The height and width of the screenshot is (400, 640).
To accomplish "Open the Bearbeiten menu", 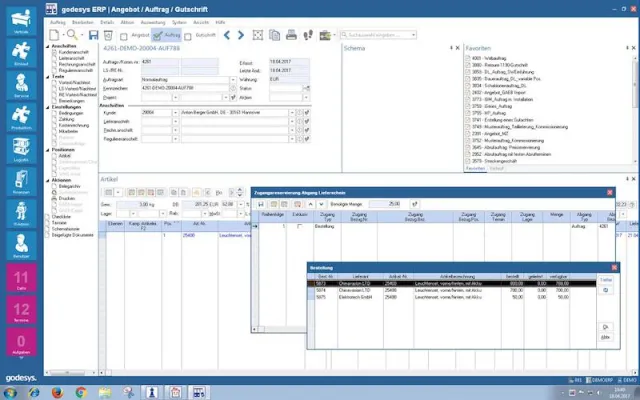I will click(x=88, y=20).
